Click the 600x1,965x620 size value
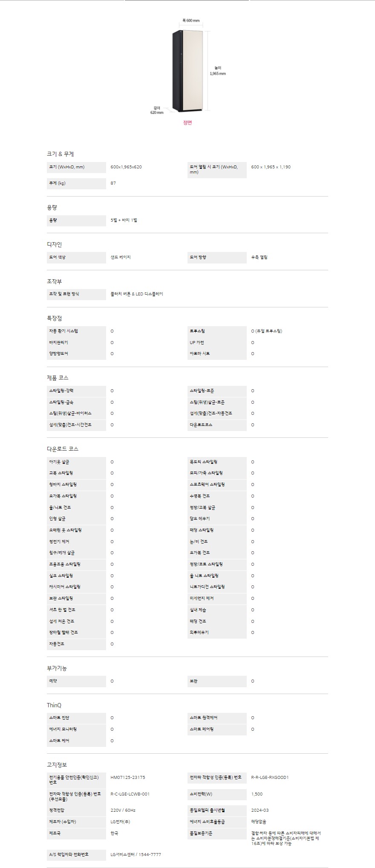Screen dimensions: 375x868 click(x=126, y=167)
